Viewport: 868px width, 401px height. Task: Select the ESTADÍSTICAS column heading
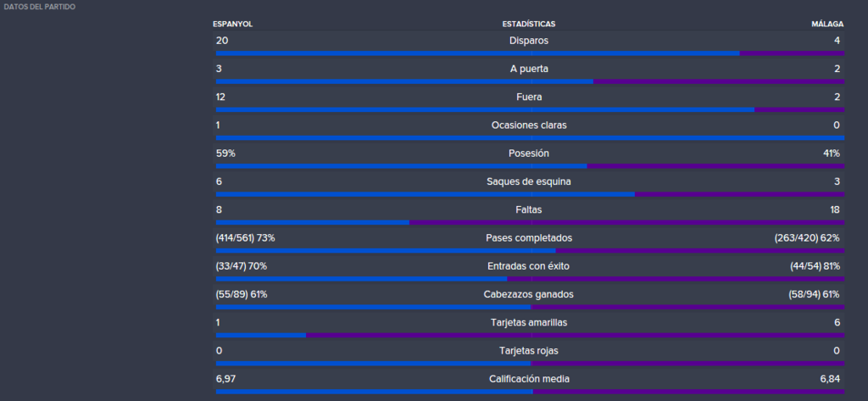point(529,24)
